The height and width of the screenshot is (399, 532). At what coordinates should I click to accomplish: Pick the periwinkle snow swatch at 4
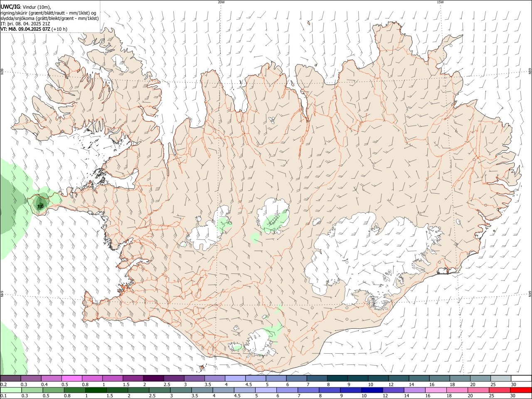235,378
